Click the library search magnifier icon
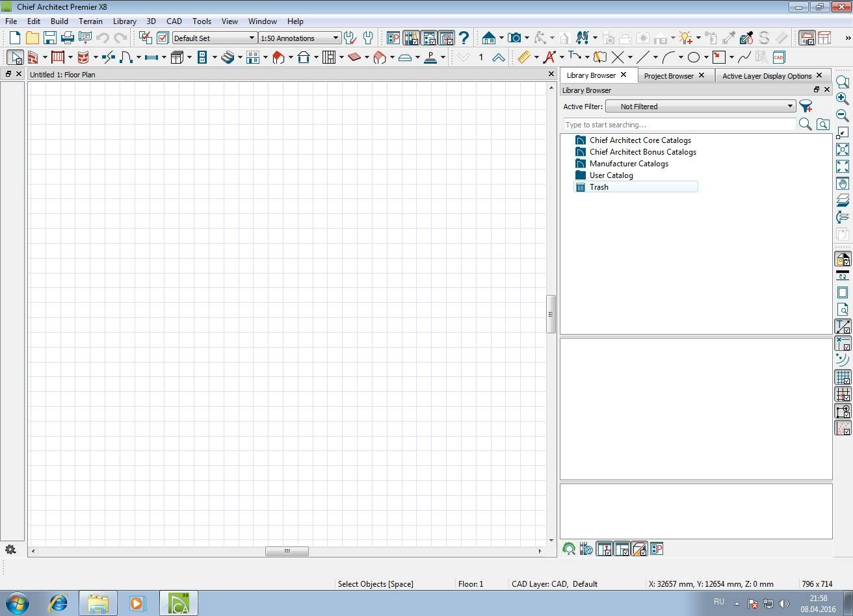The width and height of the screenshot is (853, 616). tap(805, 124)
